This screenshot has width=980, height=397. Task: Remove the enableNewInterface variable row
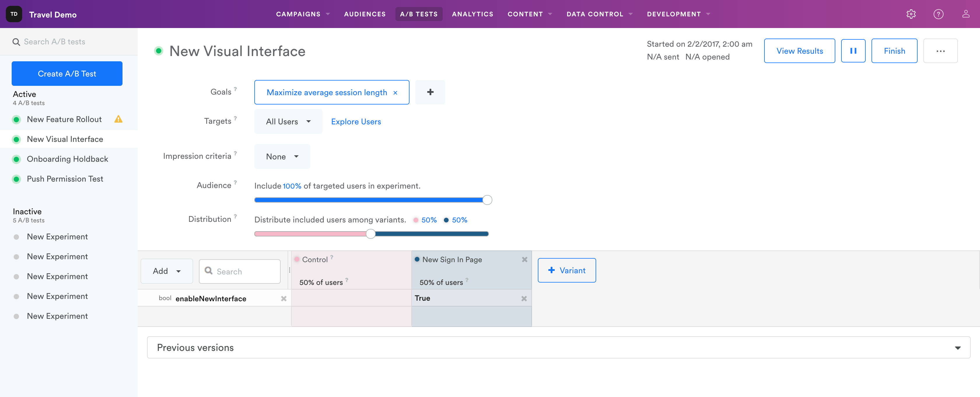pos(283,299)
